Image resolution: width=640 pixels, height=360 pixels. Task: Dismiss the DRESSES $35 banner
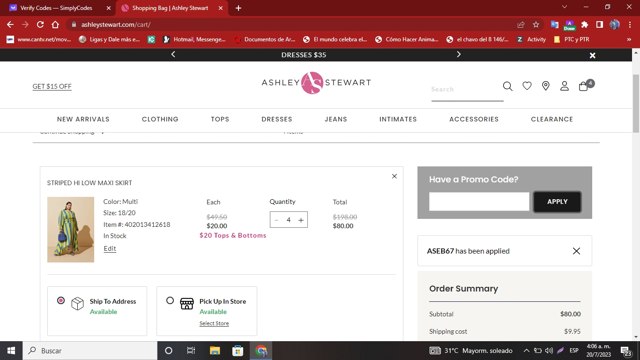pos(592,55)
